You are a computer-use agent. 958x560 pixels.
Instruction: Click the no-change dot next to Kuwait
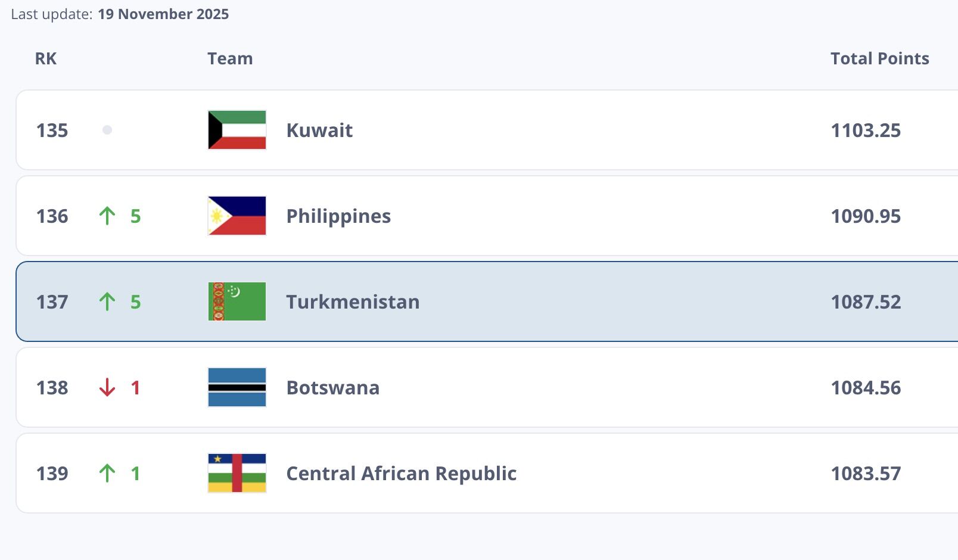pos(107,130)
